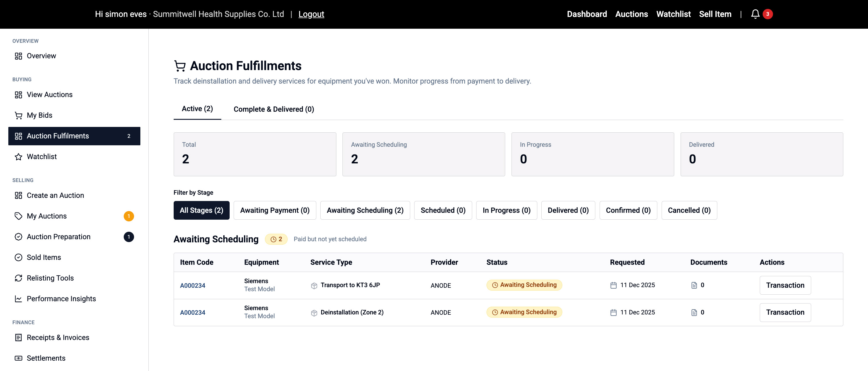Open Receipts & Invoices icon

point(18,337)
